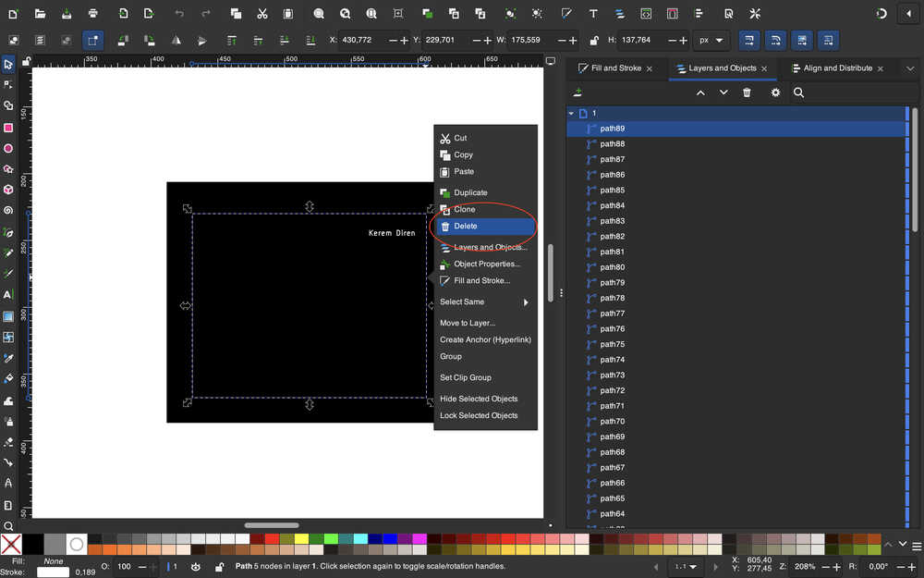Image resolution: width=924 pixels, height=578 pixels.
Task: Click the Export icon in the top toolbar
Action: (149, 14)
